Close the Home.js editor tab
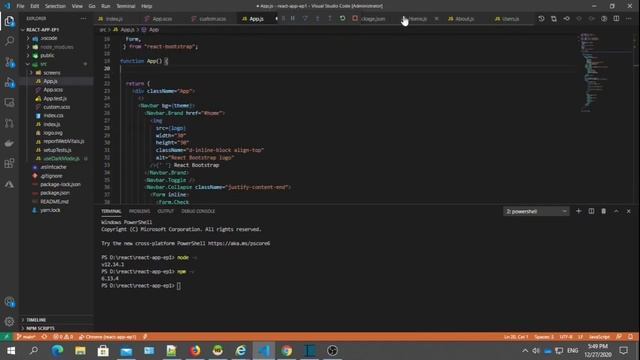 [x=436, y=19]
